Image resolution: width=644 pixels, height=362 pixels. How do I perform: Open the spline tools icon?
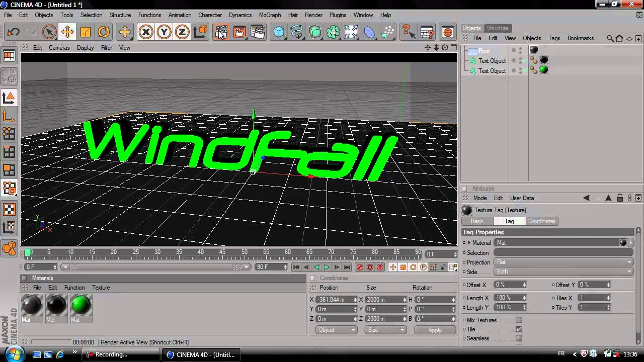297,33
